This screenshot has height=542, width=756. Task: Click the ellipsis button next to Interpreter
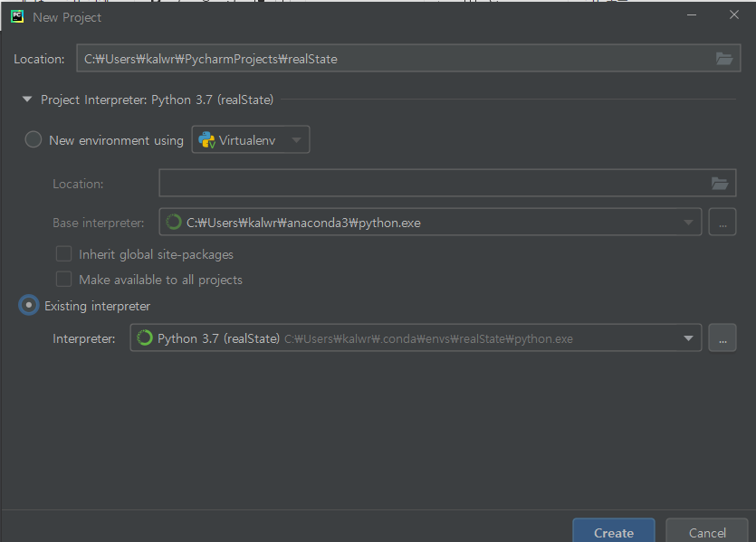tap(723, 338)
